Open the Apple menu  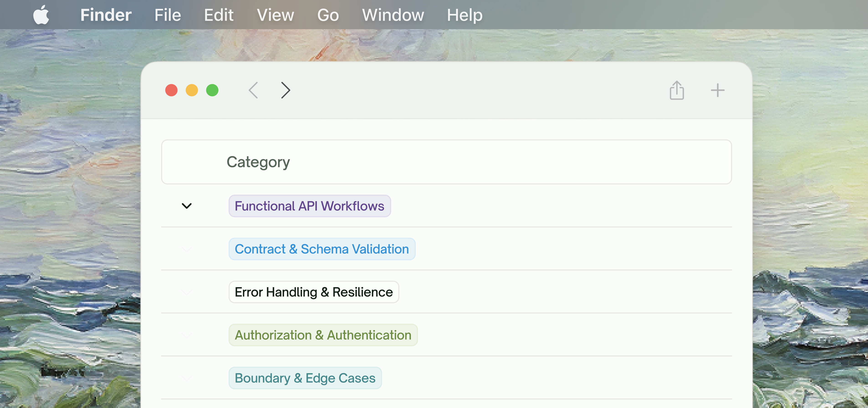(x=41, y=15)
